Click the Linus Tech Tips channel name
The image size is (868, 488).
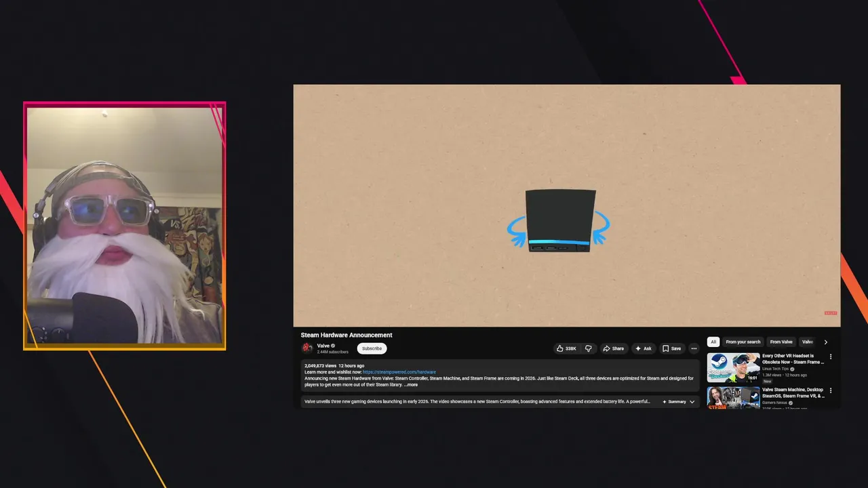(775, 369)
